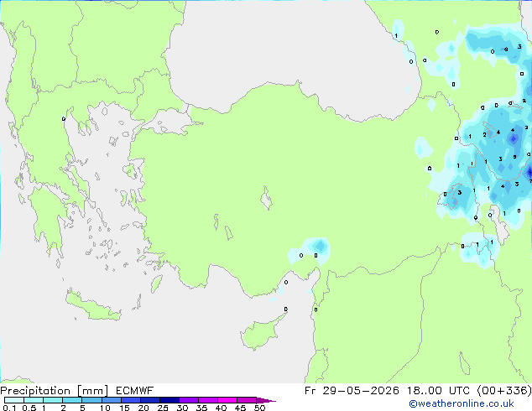The image size is (532, 411).
Task: Click the 40–45 mm bright magenta swatch
Action: pos(227,400)
